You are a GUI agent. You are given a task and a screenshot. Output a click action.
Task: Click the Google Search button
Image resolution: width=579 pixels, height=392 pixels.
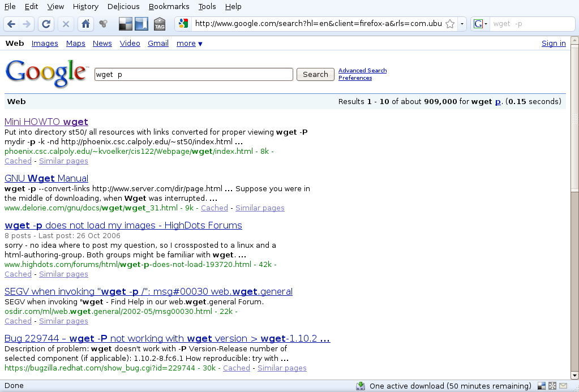click(315, 74)
